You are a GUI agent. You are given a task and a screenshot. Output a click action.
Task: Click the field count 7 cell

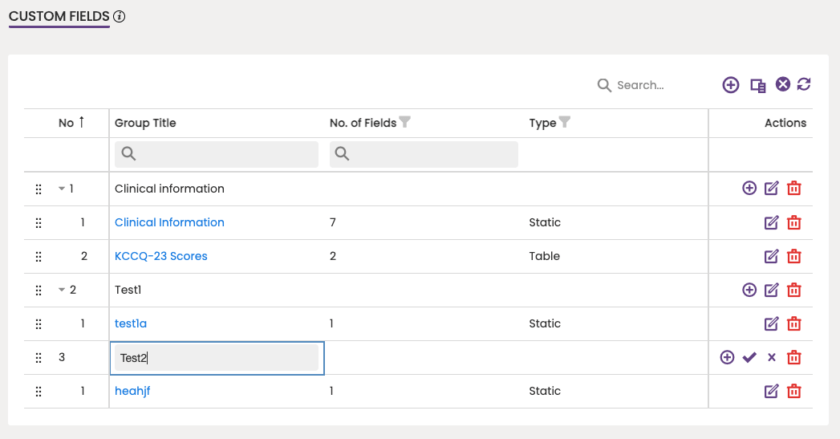coord(333,222)
